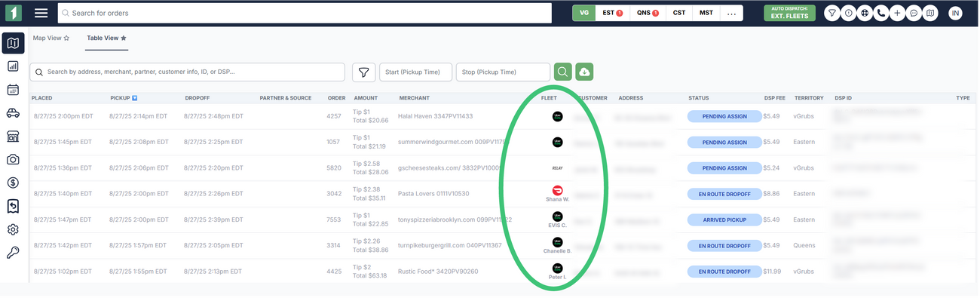Click the MERCHANT column header

[x=415, y=98]
